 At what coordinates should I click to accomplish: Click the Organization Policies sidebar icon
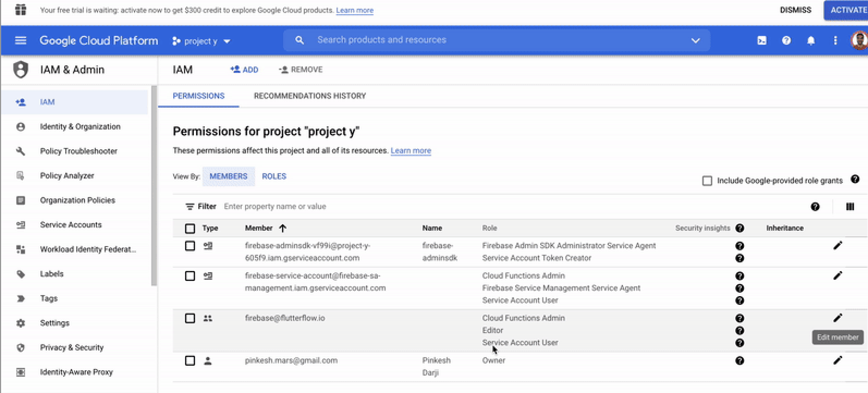click(21, 200)
